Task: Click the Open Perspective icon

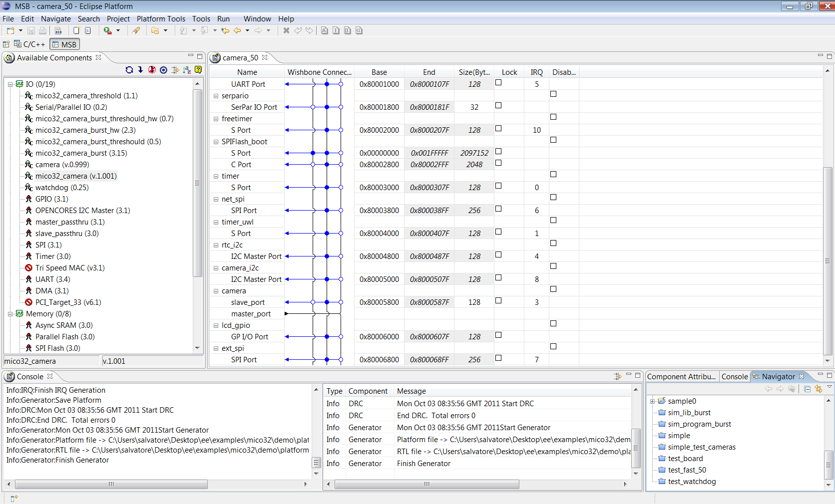Action: coord(6,44)
